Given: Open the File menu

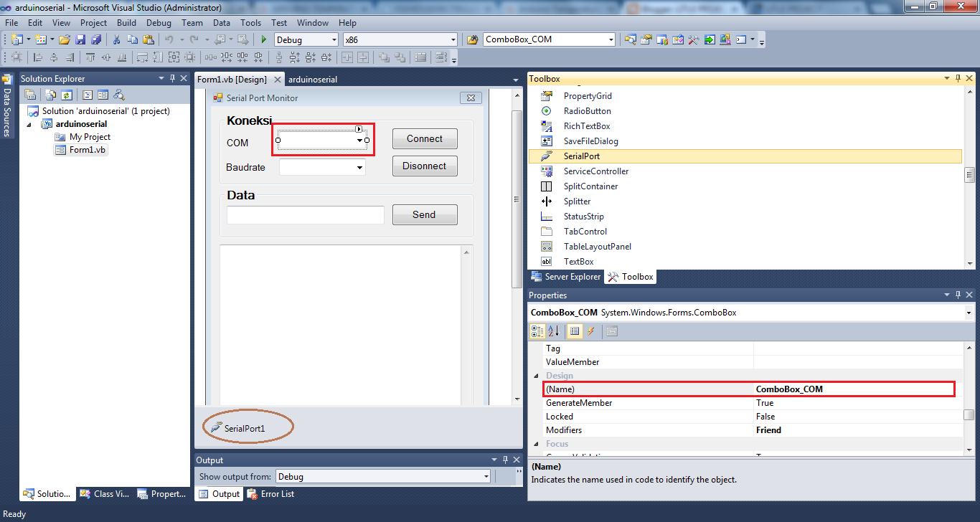Looking at the screenshot, I should click(x=11, y=23).
